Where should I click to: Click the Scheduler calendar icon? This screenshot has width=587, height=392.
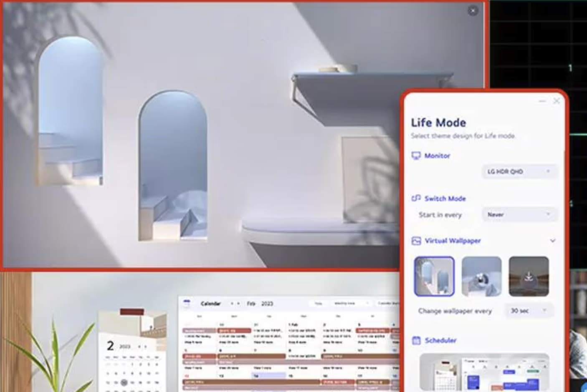pos(416,341)
